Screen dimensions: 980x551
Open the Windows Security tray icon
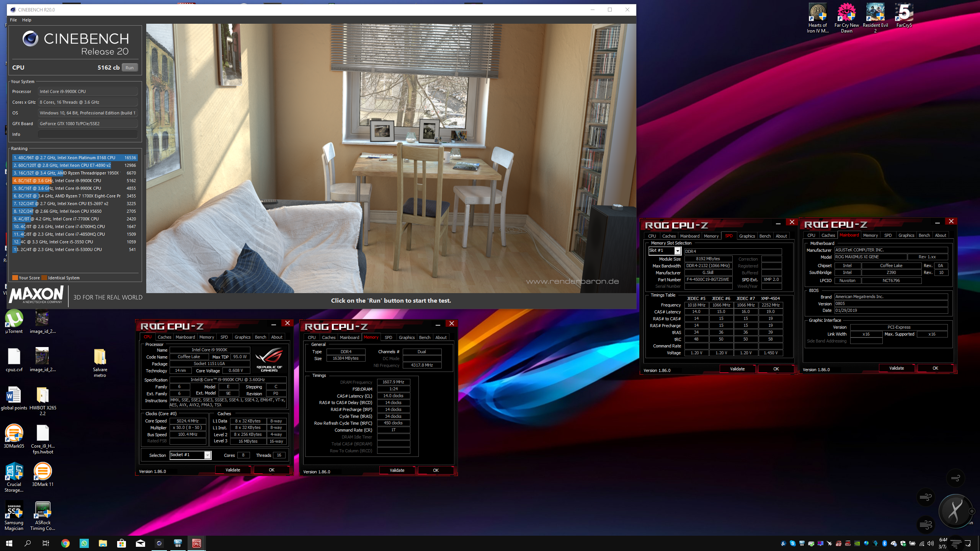[x=903, y=543]
